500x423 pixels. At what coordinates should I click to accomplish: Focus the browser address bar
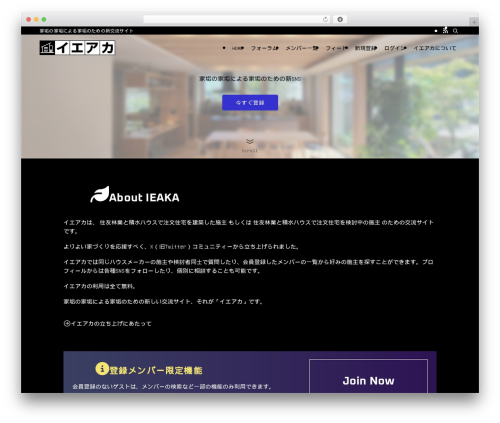(236, 19)
